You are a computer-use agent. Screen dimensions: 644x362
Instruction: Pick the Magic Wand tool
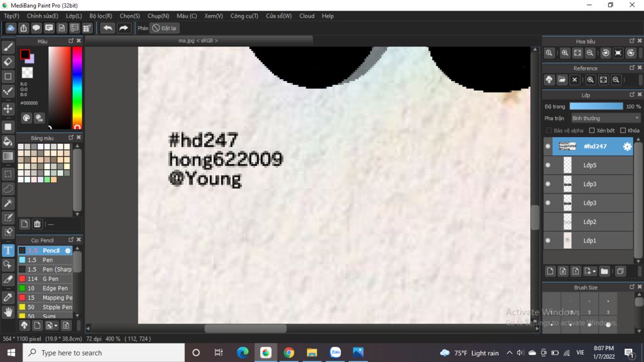(x=8, y=203)
